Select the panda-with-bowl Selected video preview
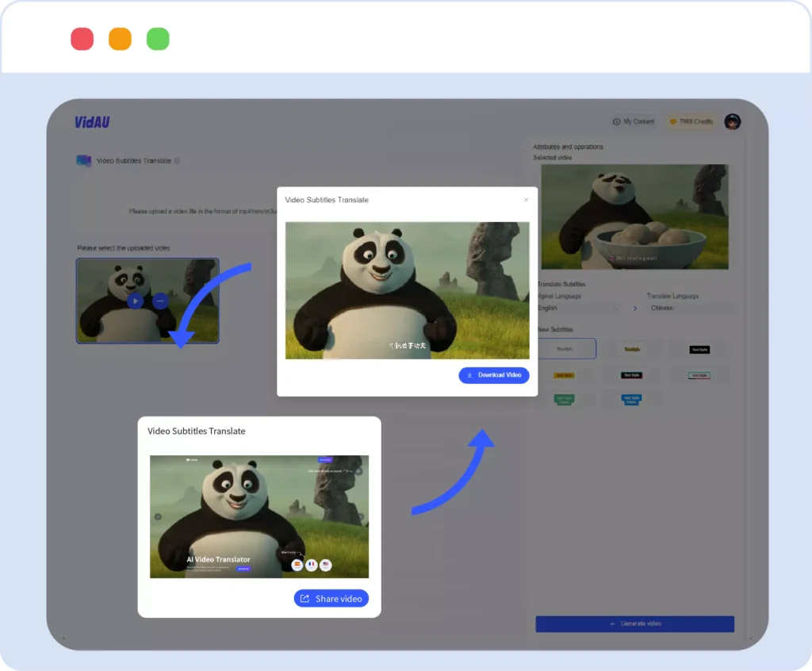Screen dimensions: 812x671 (634, 217)
